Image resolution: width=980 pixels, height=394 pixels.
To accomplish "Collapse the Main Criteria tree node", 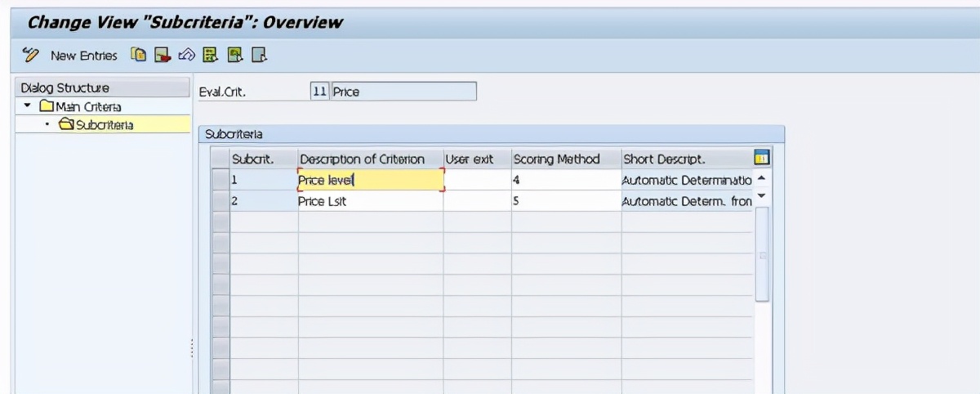I will pos(28,106).
